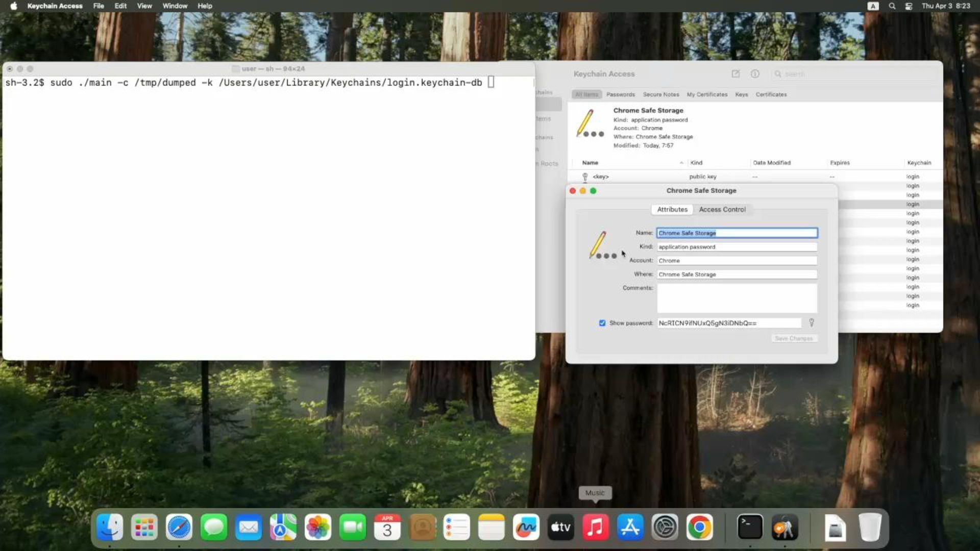Select the Attributes tab
The width and height of the screenshot is (980, 551).
(672, 210)
